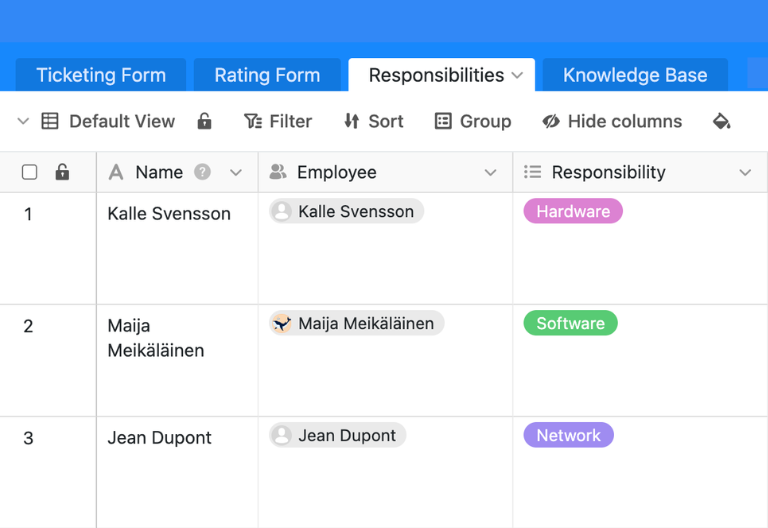Viewport: 768px width, 528px height.
Task: Click the text type icon in Name header
Action: click(116, 172)
